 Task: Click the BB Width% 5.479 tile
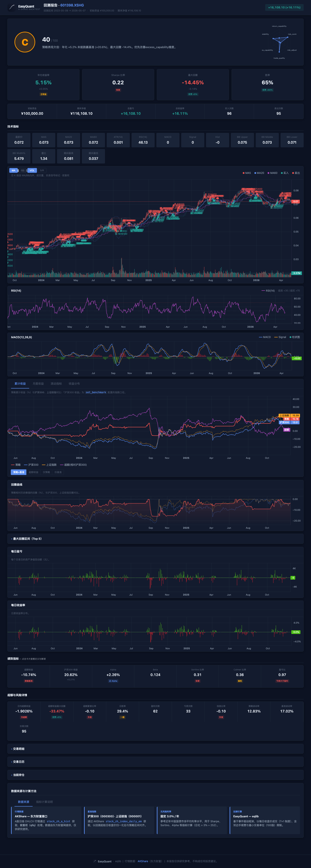19,156
